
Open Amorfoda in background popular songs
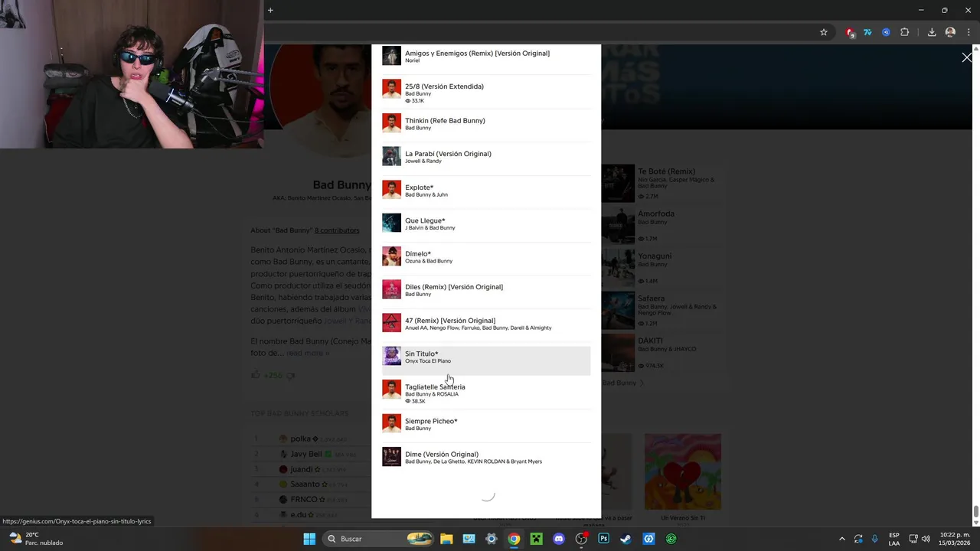point(656,214)
